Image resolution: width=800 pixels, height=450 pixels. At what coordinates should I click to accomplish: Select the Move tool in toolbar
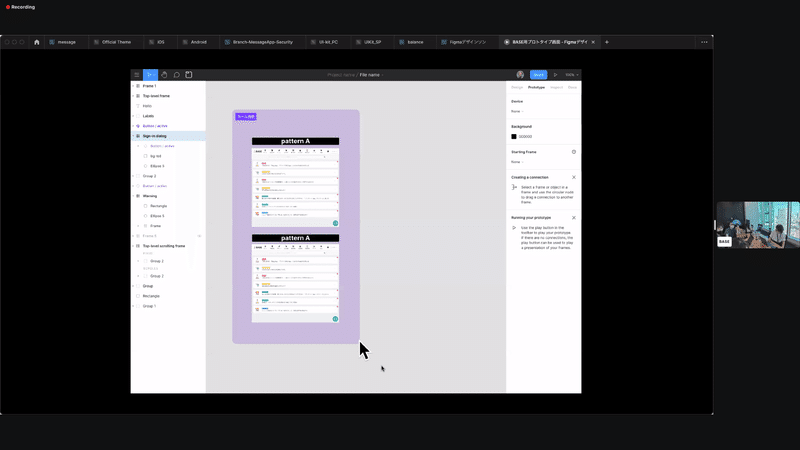pyautogui.click(x=150, y=75)
